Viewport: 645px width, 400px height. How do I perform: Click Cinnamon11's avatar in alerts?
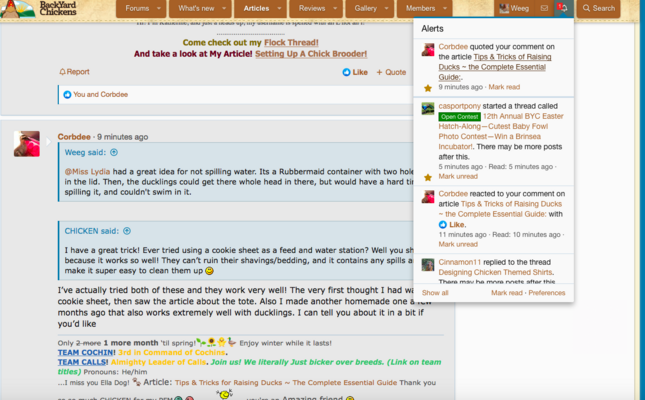(428, 265)
